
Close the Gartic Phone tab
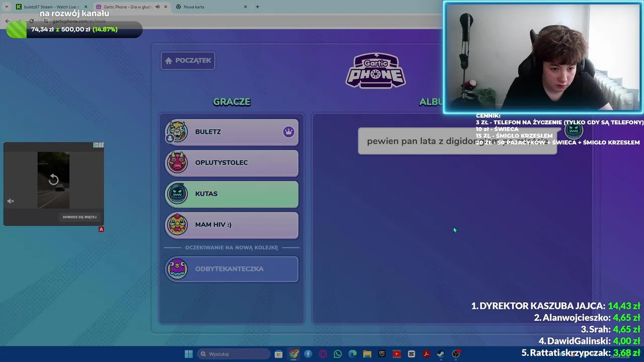coord(166,7)
